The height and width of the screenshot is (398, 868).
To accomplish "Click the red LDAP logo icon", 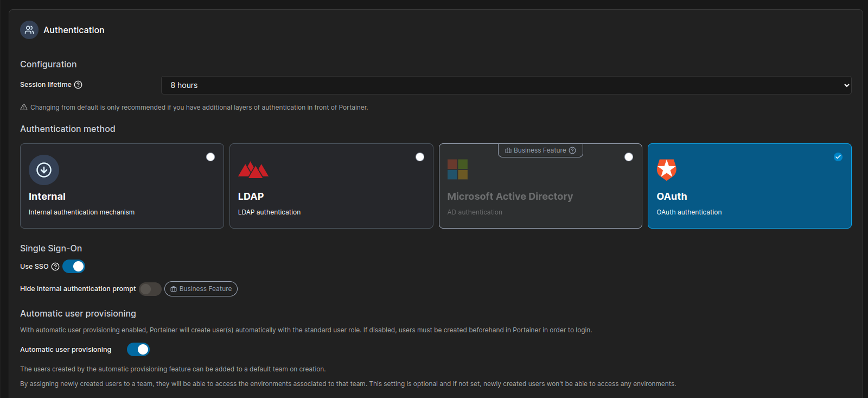I will coord(253,170).
